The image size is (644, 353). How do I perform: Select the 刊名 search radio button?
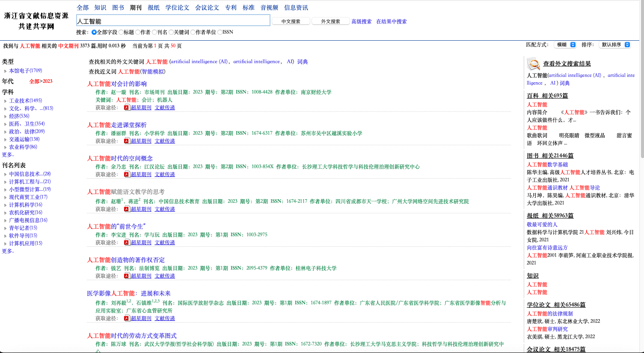pos(154,32)
